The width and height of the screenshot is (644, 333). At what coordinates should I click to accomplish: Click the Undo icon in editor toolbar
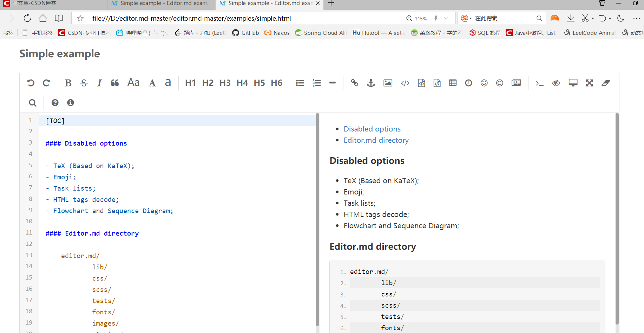pyautogui.click(x=31, y=83)
